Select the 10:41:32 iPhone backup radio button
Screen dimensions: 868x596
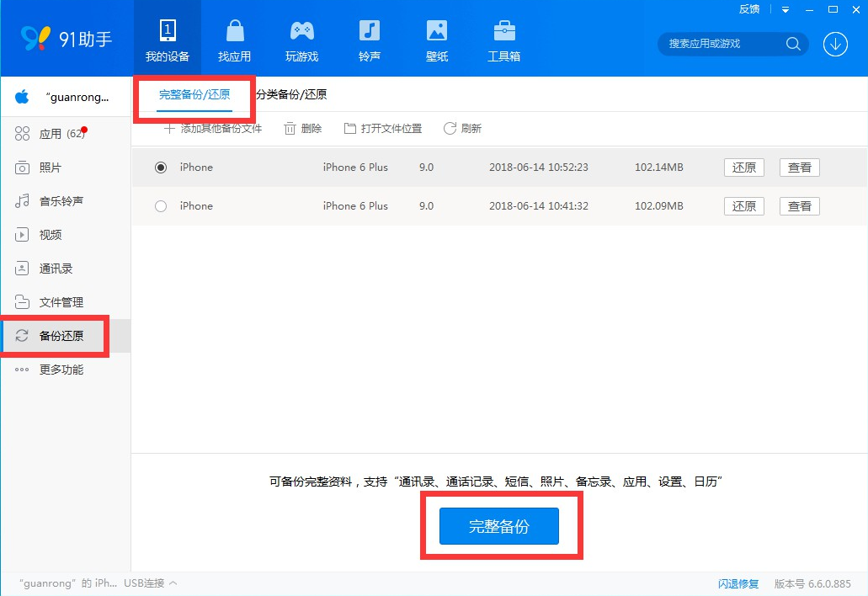coord(161,206)
